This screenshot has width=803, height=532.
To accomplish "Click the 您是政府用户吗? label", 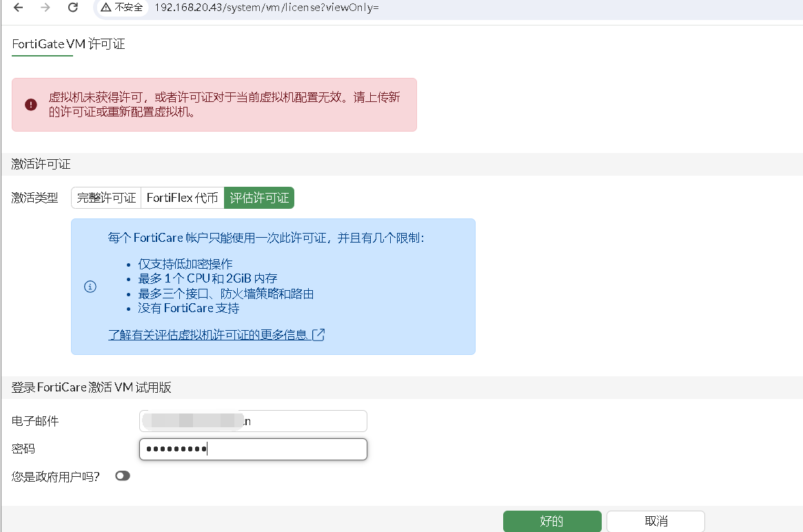I will 55,477.
